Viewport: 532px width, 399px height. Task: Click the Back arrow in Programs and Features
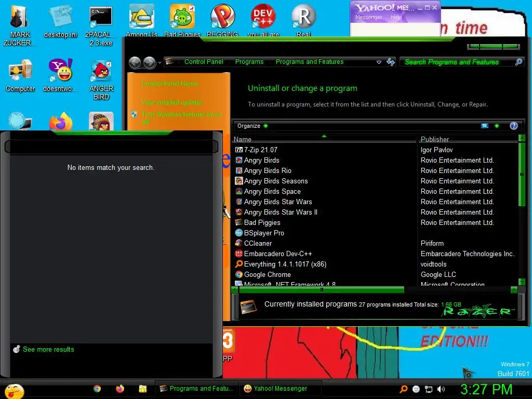point(135,62)
